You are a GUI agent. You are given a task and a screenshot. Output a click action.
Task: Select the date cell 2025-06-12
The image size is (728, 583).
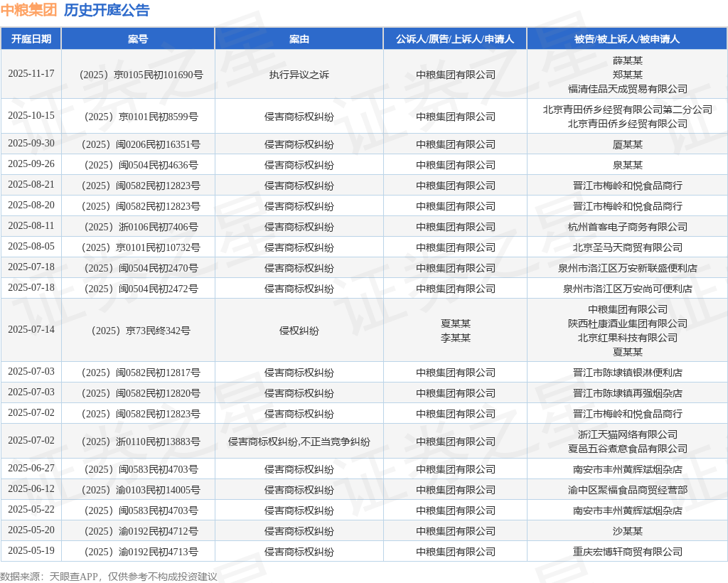[x=31, y=488]
